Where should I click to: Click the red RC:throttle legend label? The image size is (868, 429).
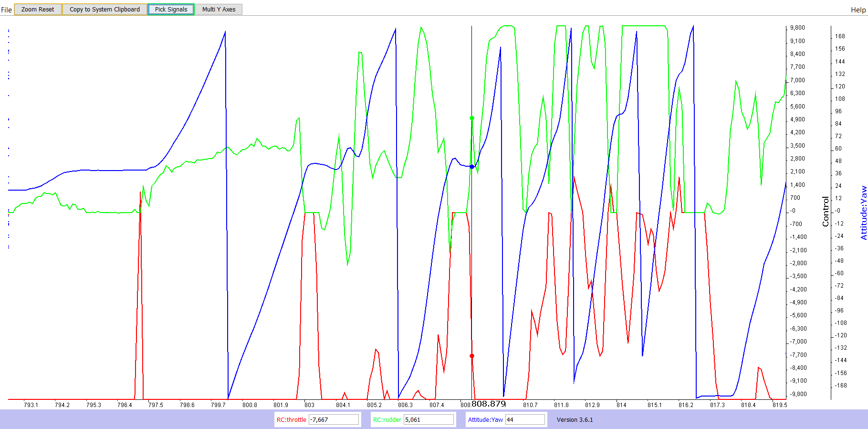291,419
